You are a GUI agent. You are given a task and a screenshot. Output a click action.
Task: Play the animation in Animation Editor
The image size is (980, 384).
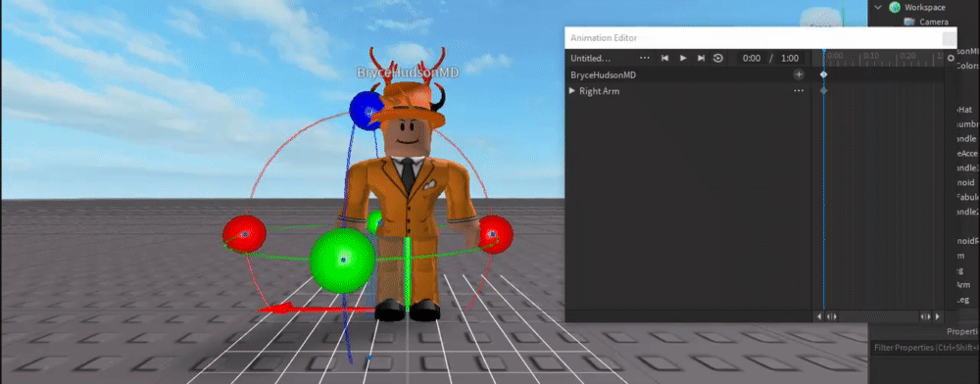pos(683,58)
